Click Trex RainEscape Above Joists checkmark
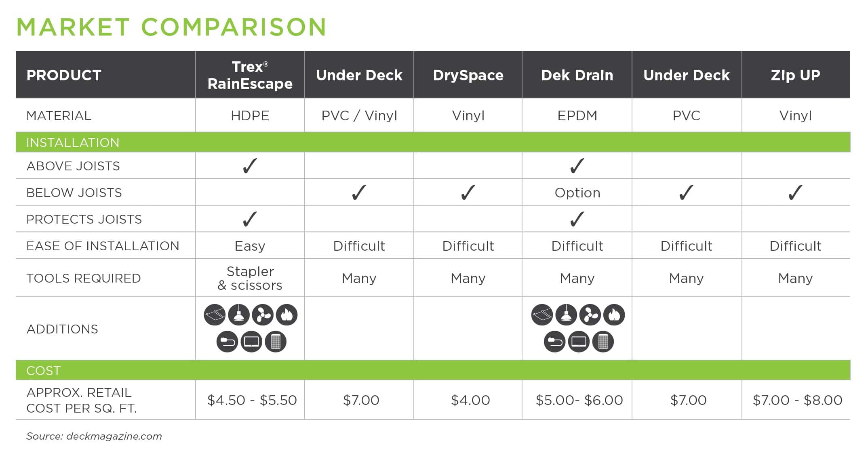 [250, 166]
